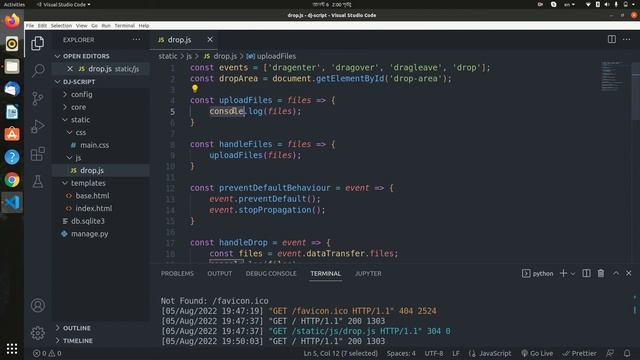Split the editor to the right
Screen dimensions: 640x360
point(611,39)
